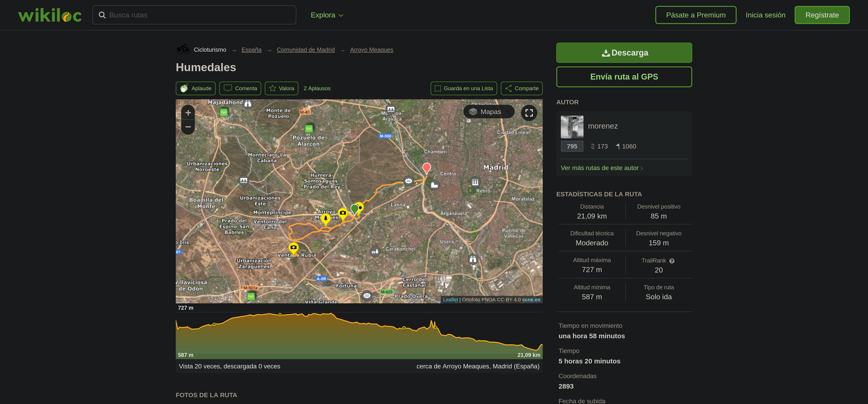This screenshot has width=868, height=404.
Task: Click the Wikiloc logo
Action: tap(50, 15)
